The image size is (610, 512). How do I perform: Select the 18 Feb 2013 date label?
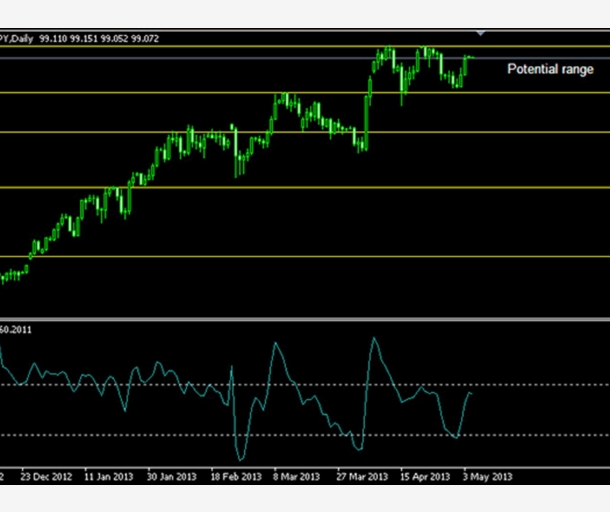(236, 477)
